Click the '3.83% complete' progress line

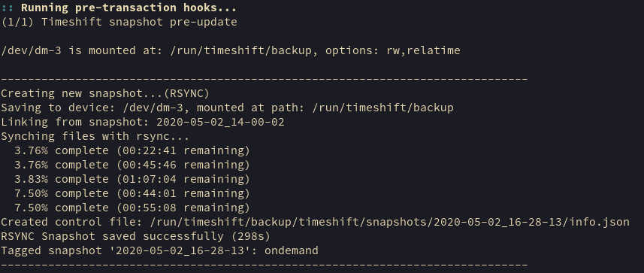pyautogui.click(x=132, y=179)
